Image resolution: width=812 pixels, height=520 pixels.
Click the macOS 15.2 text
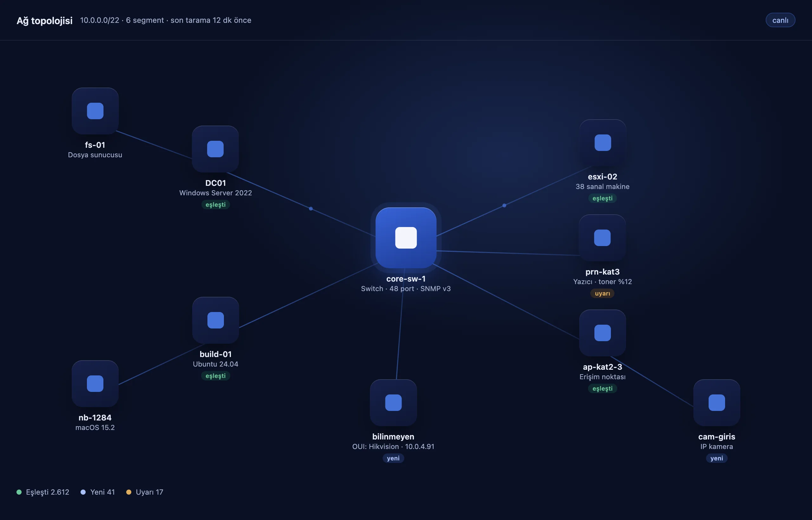click(95, 427)
